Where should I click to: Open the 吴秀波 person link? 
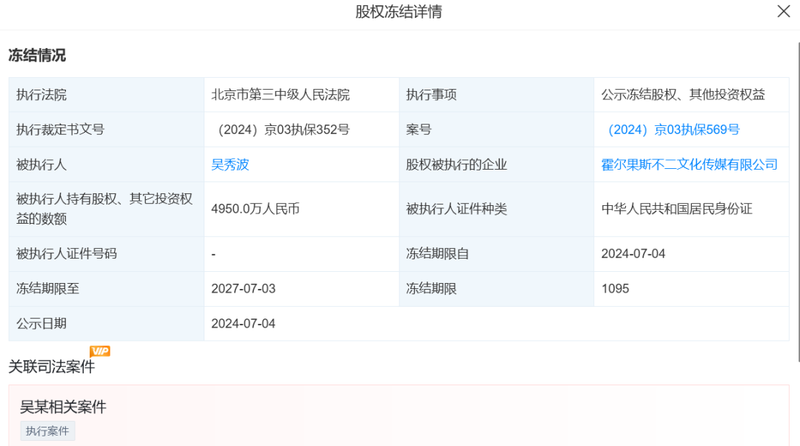click(x=230, y=165)
